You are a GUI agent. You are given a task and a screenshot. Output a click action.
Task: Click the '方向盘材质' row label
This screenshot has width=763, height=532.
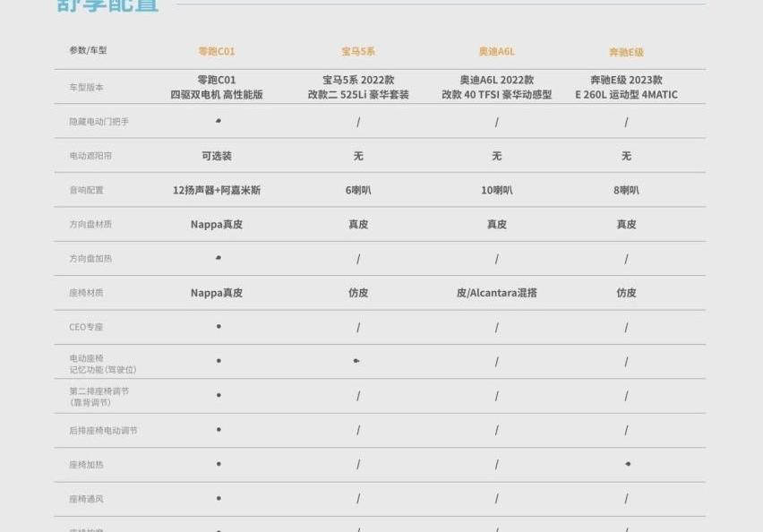90,225
